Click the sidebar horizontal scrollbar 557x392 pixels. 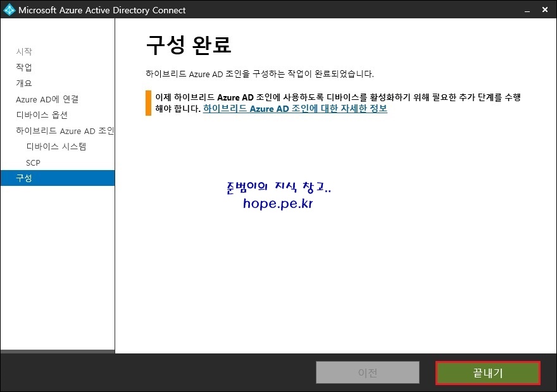click(x=58, y=351)
